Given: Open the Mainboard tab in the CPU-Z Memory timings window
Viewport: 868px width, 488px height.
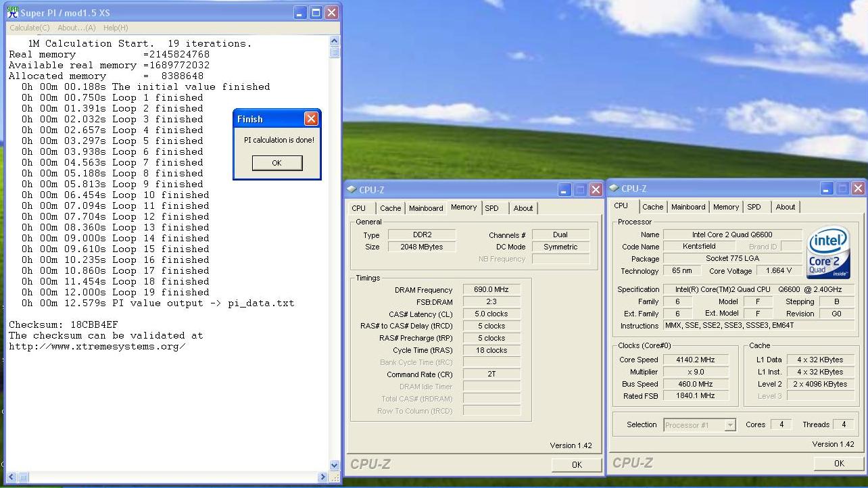Looking at the screenshot, I should click(x=426, y=208).
